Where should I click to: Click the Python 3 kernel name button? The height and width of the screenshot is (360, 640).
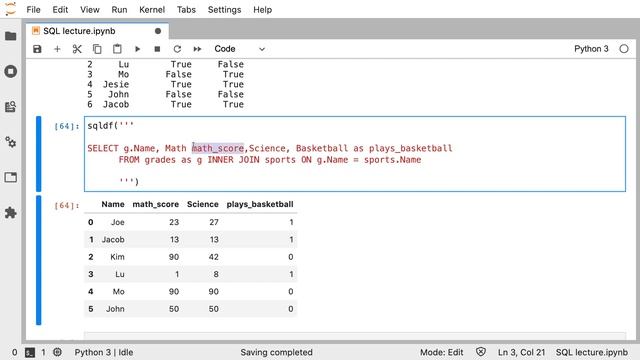click(x=591, y=49)
